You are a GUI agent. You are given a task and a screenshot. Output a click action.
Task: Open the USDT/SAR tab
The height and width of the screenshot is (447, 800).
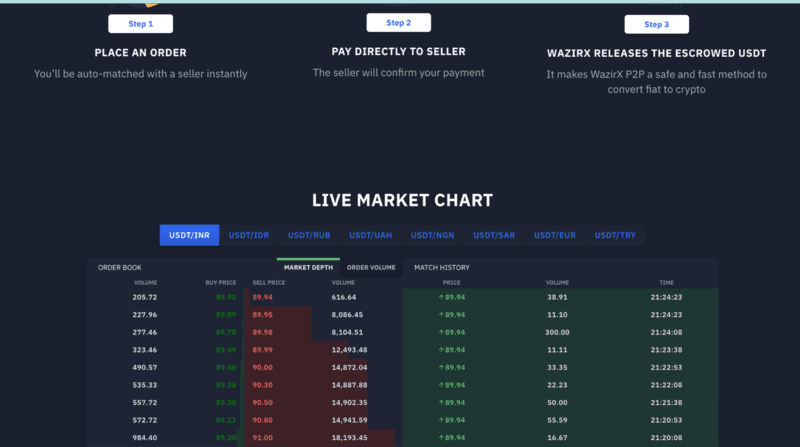494,235
